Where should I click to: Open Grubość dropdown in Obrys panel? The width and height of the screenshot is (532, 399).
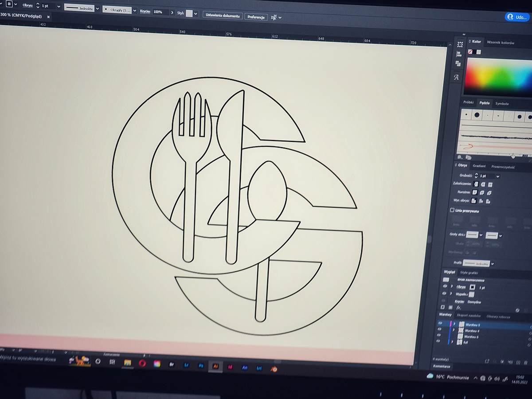[498, 176]
